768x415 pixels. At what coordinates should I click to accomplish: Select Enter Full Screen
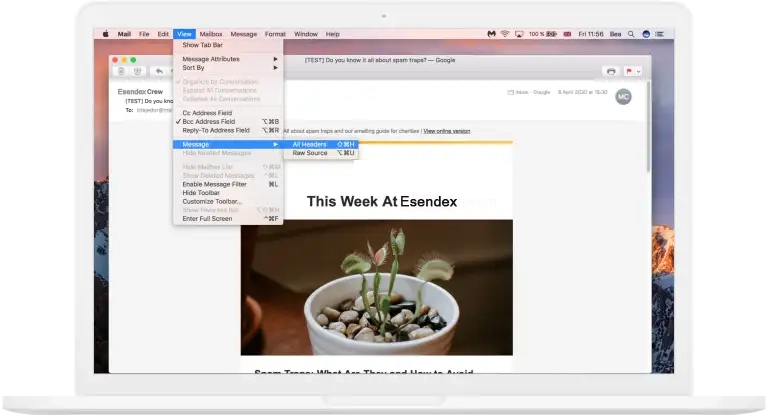coord(228,219)
